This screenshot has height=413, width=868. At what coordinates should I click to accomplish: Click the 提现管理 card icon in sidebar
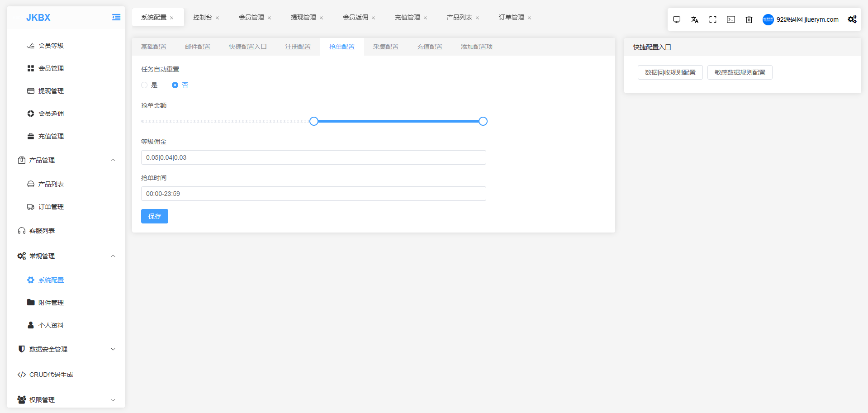click(x=31, y=91)
